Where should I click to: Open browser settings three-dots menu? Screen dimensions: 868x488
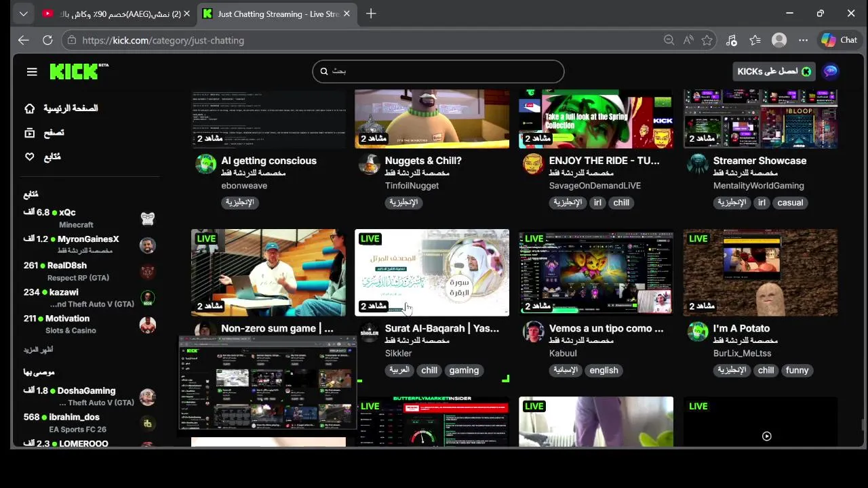[x=804, y=40]
